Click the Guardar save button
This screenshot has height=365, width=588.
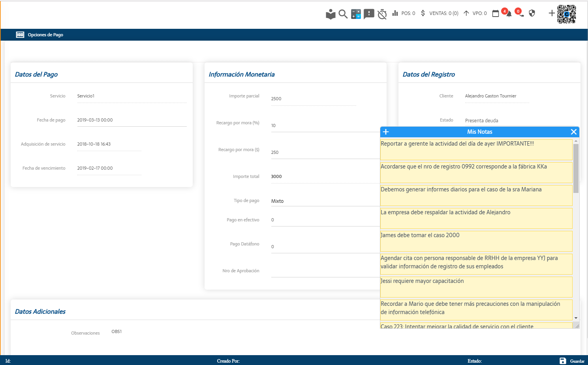tap(572, 361)
